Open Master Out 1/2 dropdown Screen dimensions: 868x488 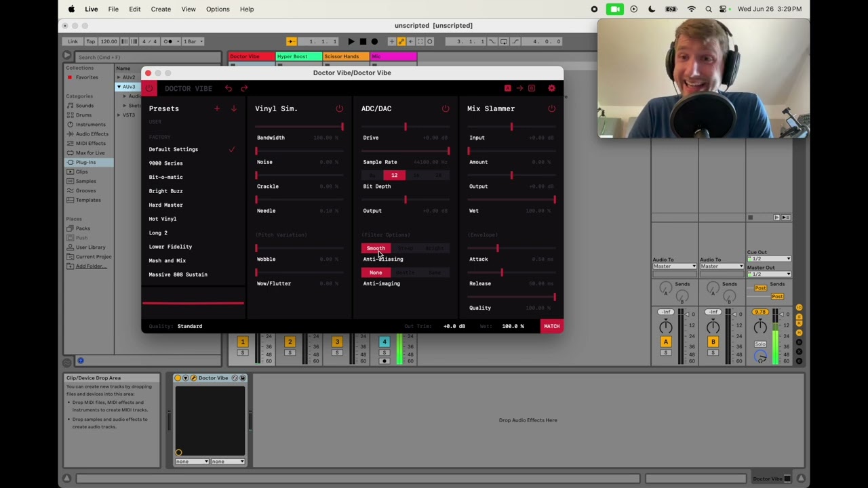click(x=769, y=274)
